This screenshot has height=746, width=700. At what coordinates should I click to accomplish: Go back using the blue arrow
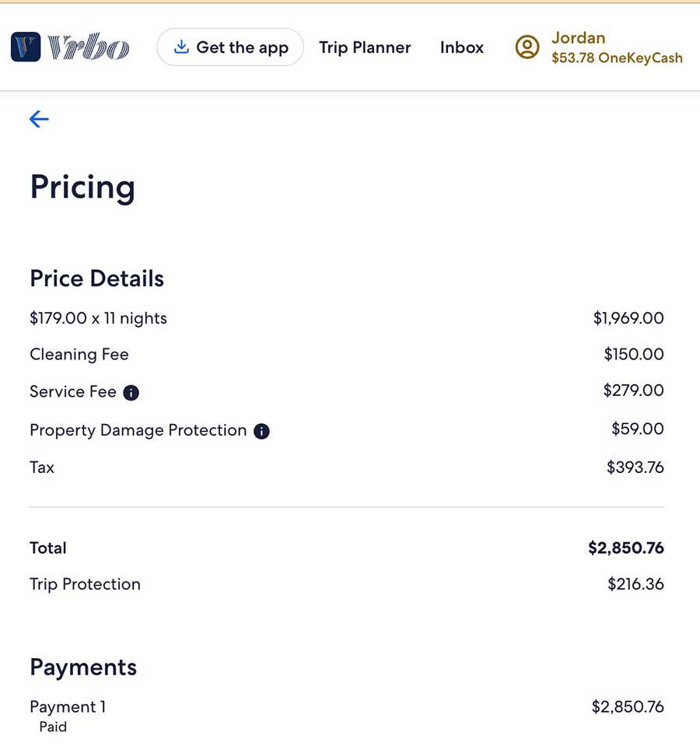(x=39, y=118)
